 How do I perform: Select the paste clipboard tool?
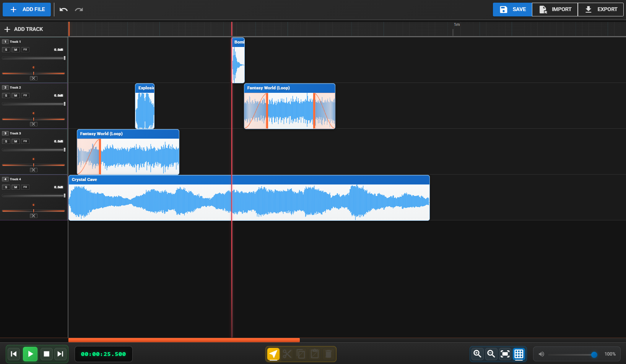tap(315, 354)
